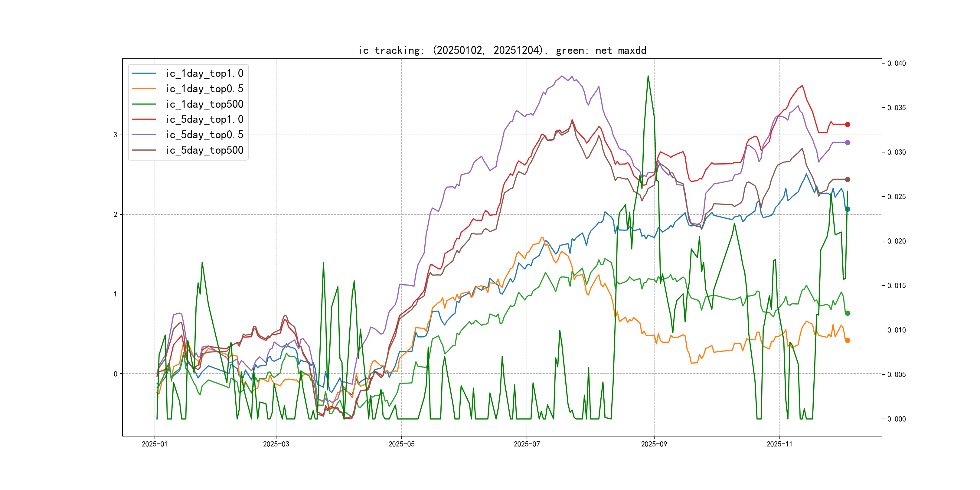The image size is (980, 490).
Task: Click the orange end-point dot marker
Action: (x=848, y=341)
